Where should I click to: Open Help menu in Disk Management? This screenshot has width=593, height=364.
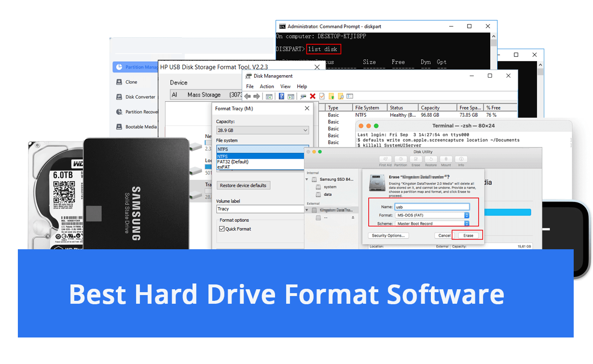click(302, 86)
